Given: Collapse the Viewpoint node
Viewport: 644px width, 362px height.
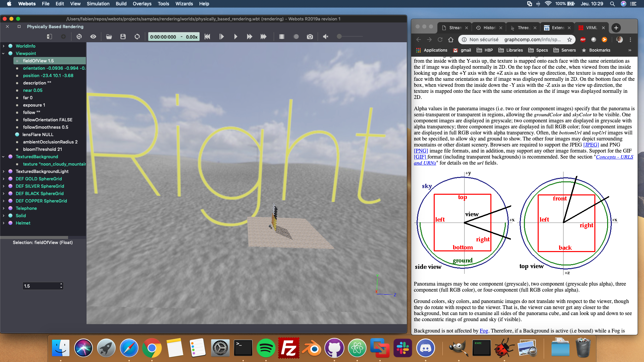Looking at the screenshot, I should tap(4, 53).
